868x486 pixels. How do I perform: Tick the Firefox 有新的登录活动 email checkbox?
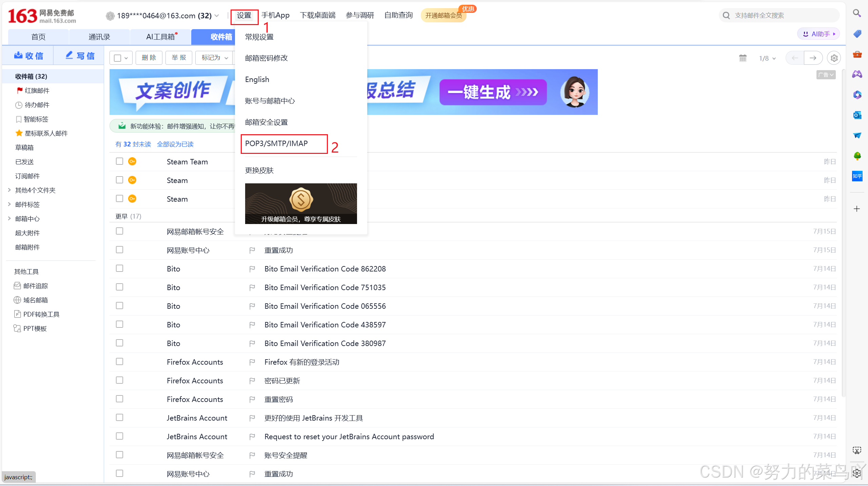[x=119, y=362]
